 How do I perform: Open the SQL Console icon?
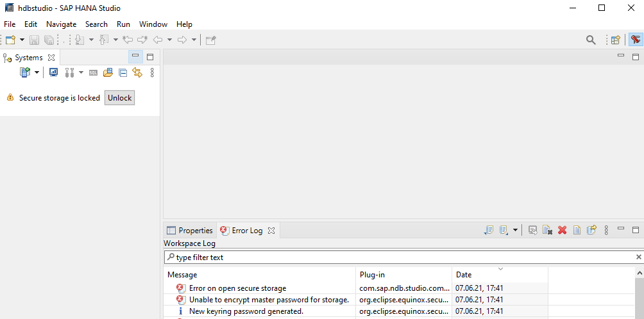[93, 72]
